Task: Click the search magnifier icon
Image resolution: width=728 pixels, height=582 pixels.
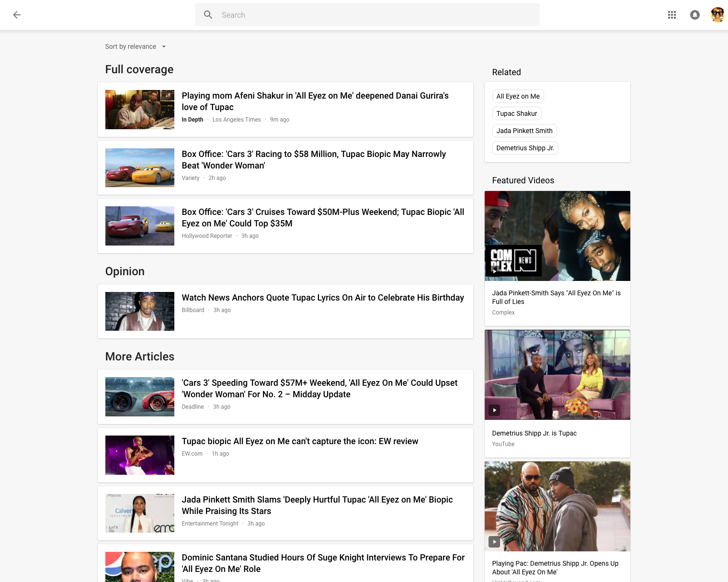Action: click(208, 15)
